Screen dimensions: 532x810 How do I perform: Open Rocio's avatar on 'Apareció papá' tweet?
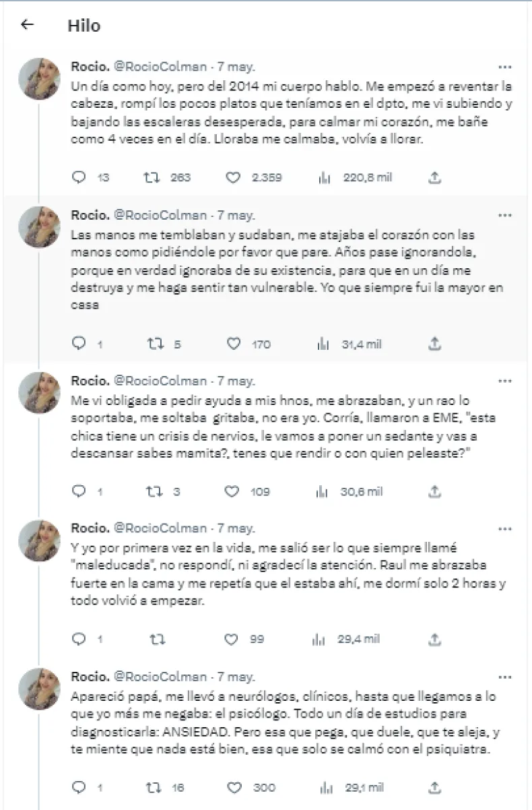click(x=39, y=689)
